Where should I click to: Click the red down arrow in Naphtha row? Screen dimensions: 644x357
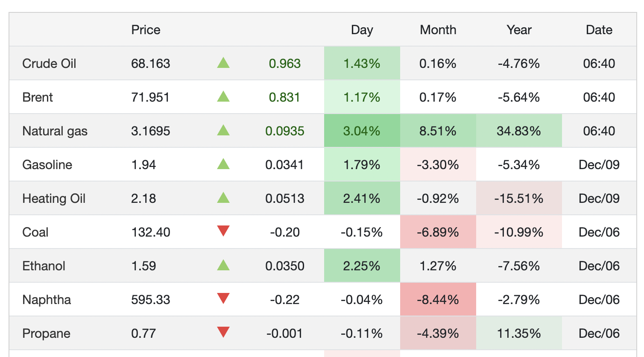click(223, 298)
